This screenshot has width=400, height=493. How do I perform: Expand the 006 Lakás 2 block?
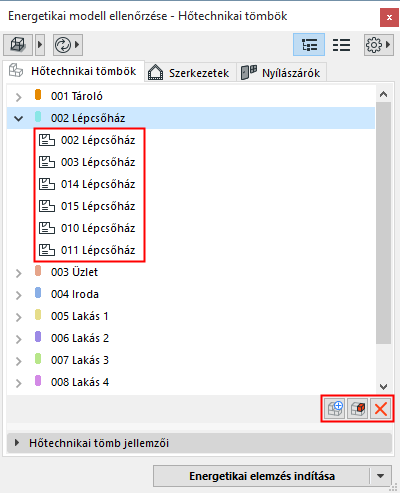(19, 339)
